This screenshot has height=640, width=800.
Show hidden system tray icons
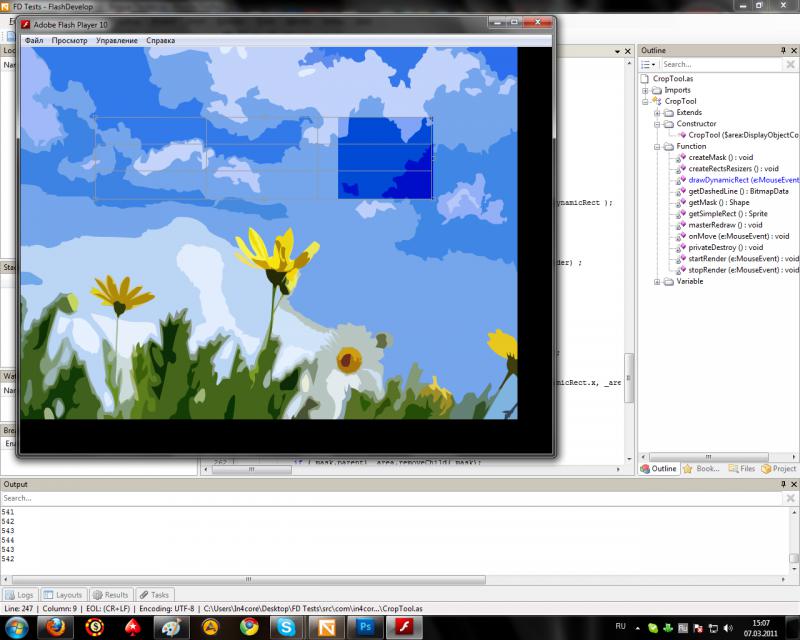point(638,628)
